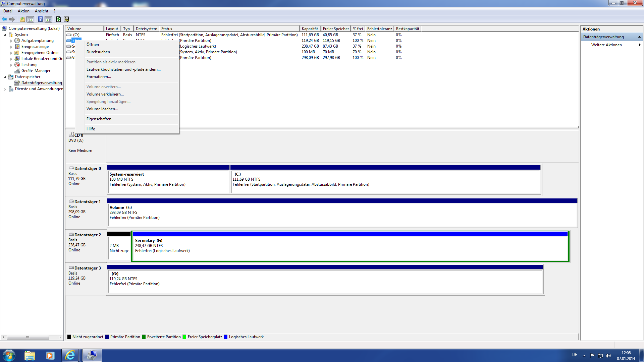Expand Weitere Aktionen submenu arrow

click(x=639, y=45)
